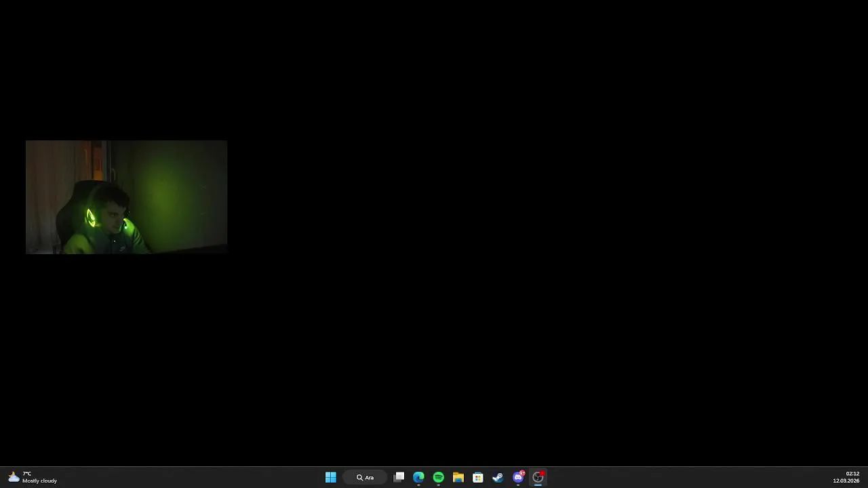Open Task View from the taskbar
The image size is (868, 488).
coord(399,477)
